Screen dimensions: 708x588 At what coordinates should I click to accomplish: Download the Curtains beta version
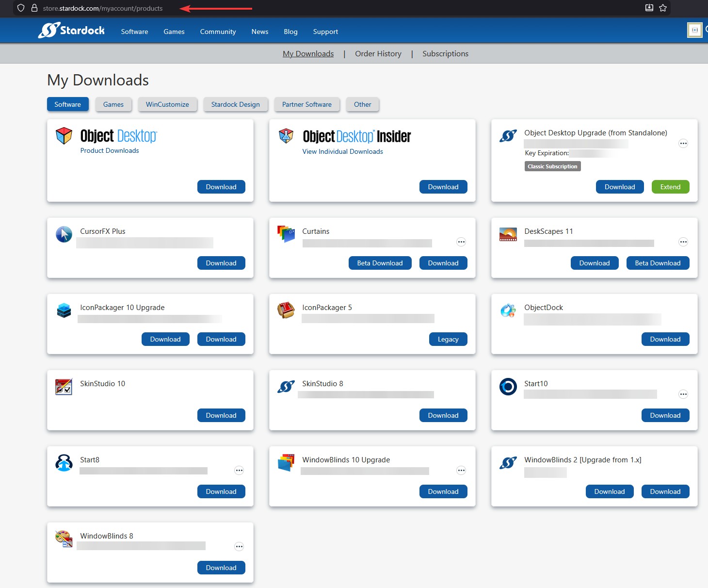point(380,263)
